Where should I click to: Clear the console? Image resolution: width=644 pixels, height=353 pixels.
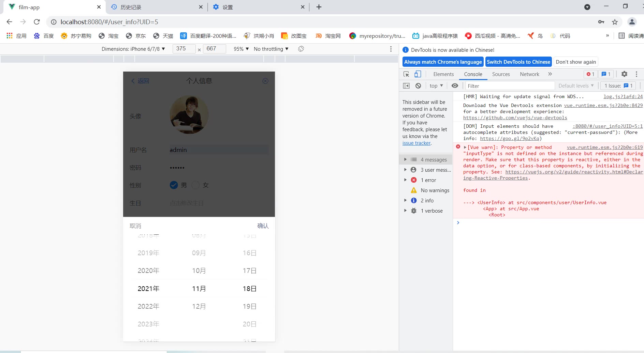click(418, 86)
